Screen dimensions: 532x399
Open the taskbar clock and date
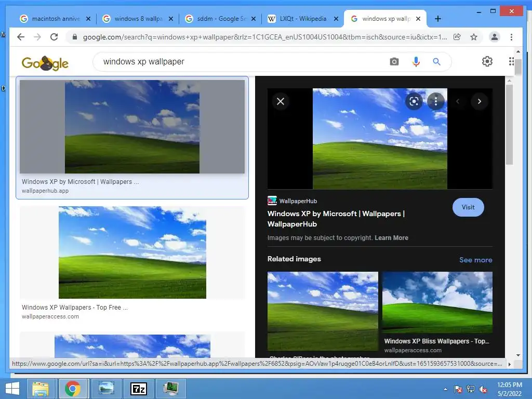pos(509,389)
